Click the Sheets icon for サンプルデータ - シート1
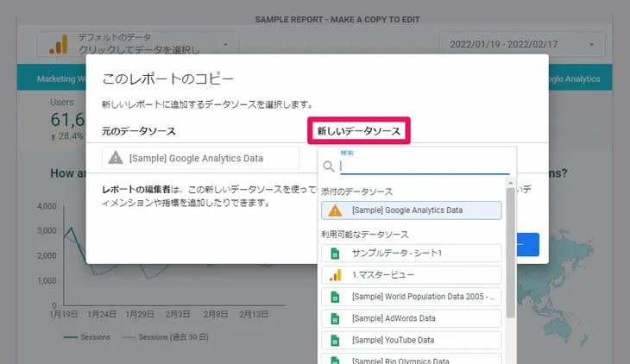The height and width of the screenshot is (364, 630). click(x=336, y=254)
